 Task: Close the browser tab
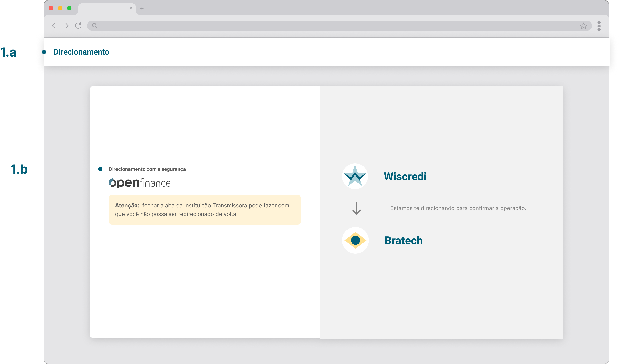131,8
